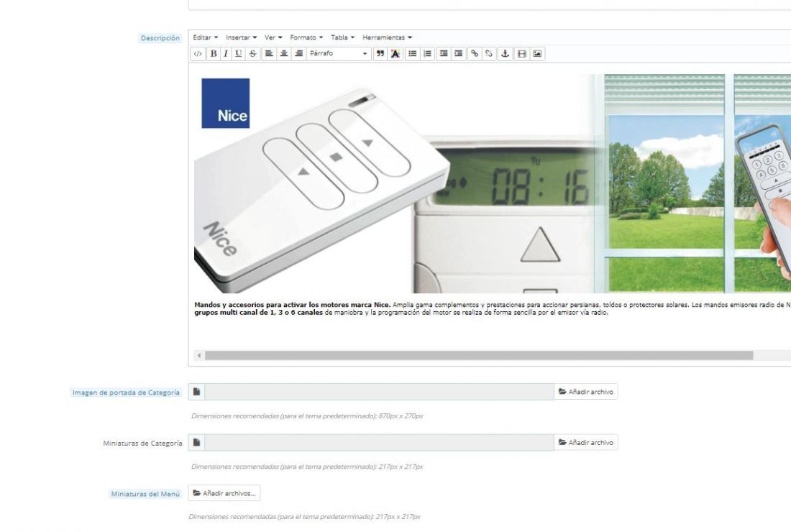
Task: Open the Herramientas menu
Action: tap(387, 37)
